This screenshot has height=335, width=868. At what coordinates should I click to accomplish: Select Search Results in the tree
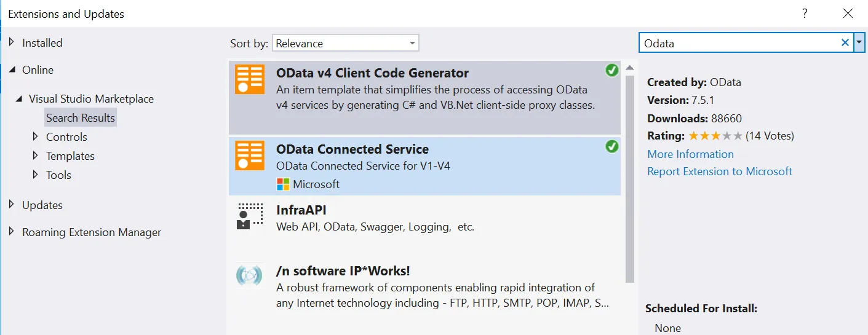81,117
